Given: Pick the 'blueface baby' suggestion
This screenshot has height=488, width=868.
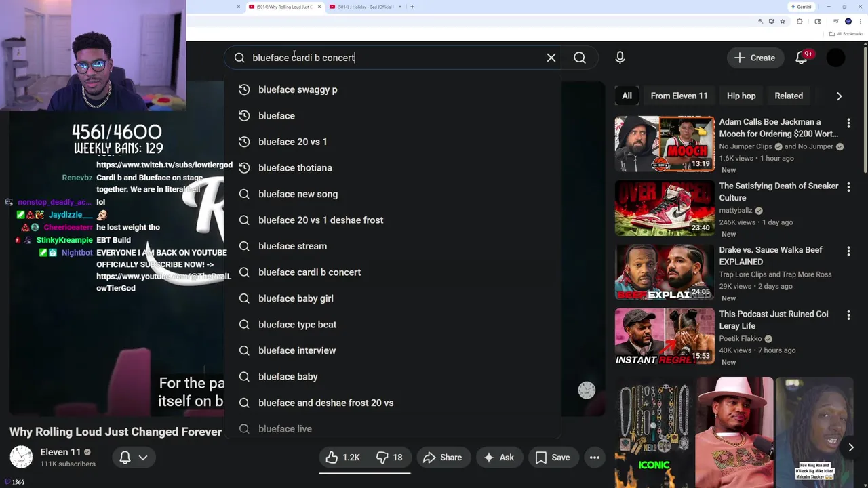Looking at the screenshot, I should tap(393, 377).
